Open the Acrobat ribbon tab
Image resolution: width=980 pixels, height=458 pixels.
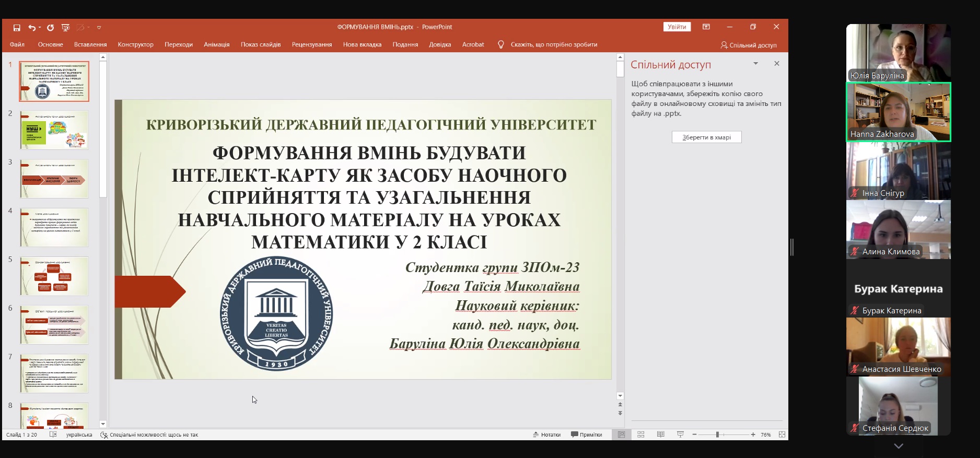tap(473, 44)
